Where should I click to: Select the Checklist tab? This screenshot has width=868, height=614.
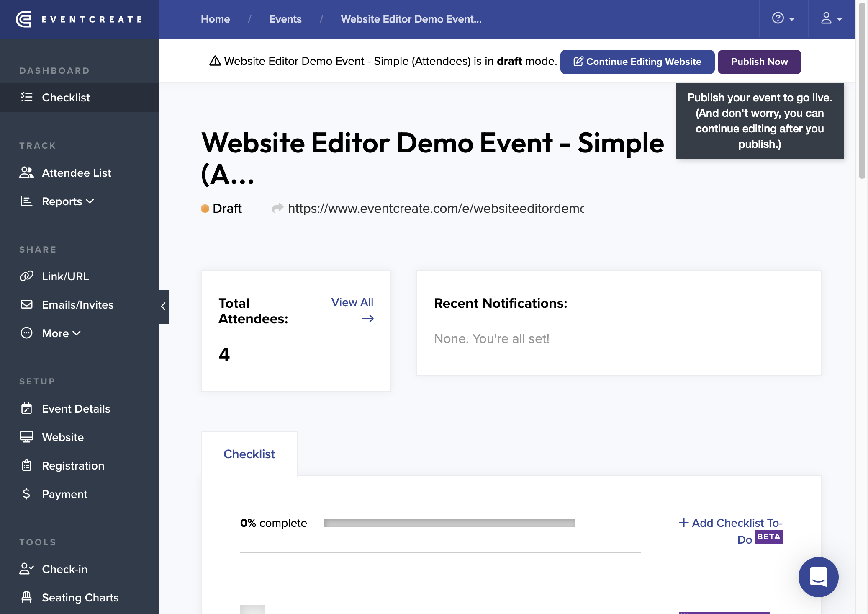click(249, 454)
